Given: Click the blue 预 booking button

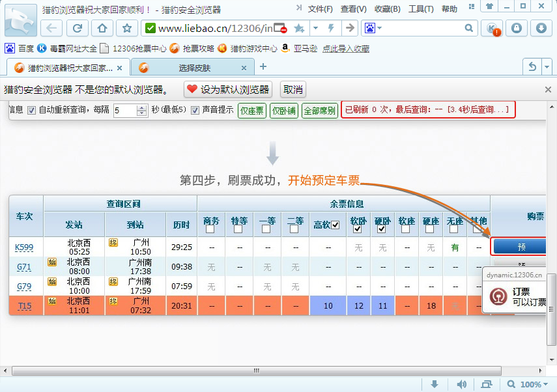Looking at the screenshot, I should click(x=521, y=246).
